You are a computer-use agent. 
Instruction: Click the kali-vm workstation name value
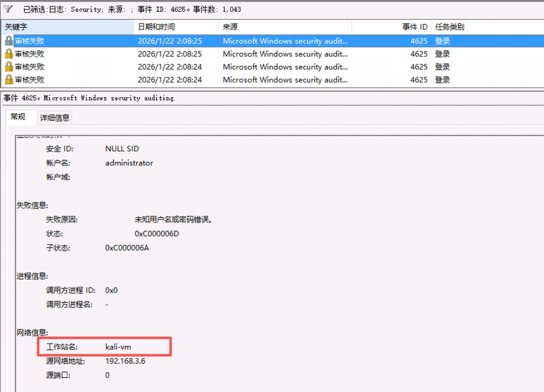pos(118,347)
